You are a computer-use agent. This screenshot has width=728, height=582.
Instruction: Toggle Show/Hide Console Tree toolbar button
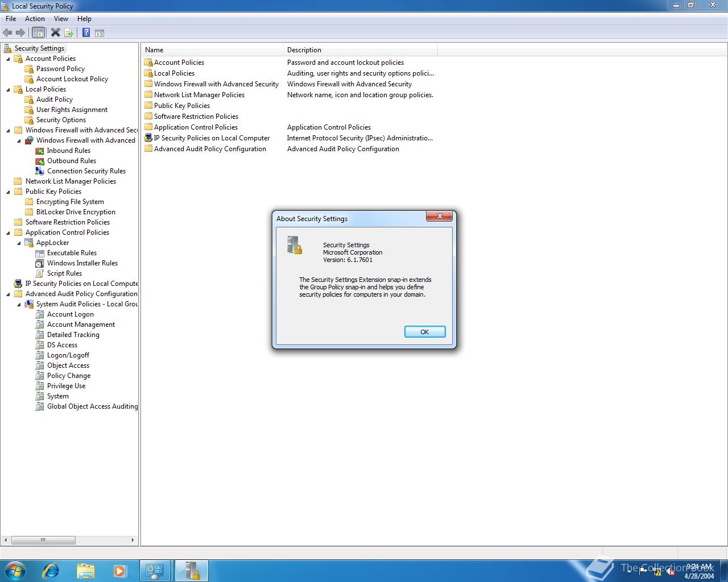pyautogui.click(x=38, y=33)
